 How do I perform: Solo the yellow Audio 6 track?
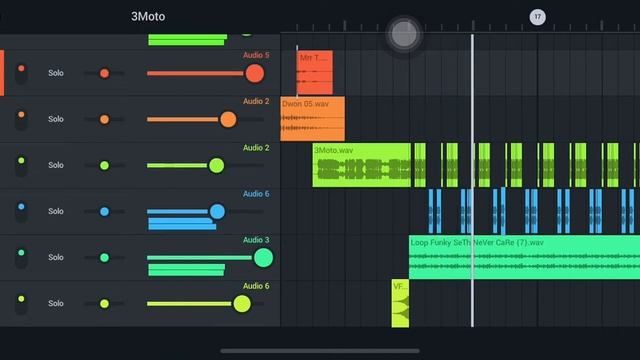[56, 304]
